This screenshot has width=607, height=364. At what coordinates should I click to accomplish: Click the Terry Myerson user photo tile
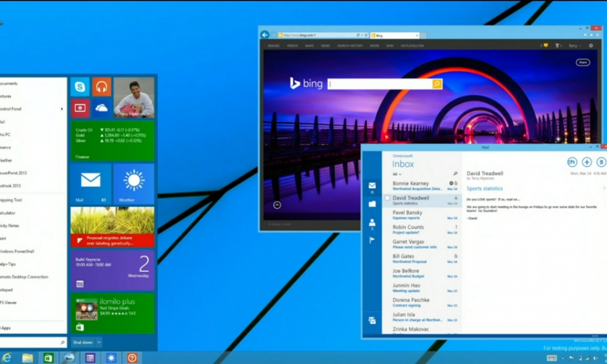pos(134,98)
